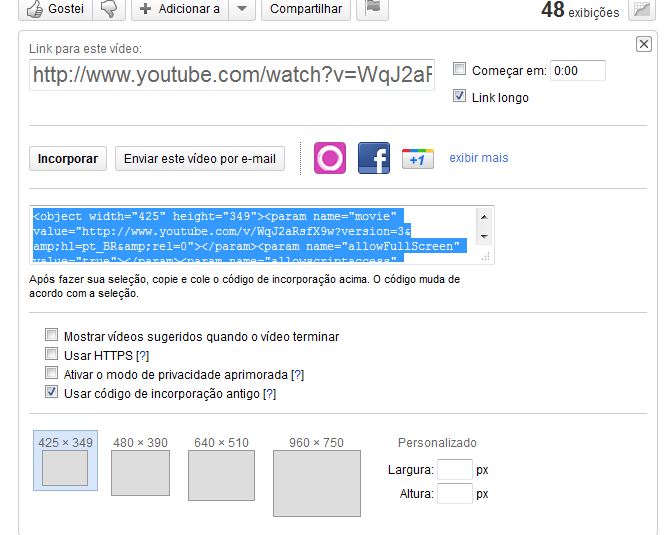Click embed code scrollbar up arrow
This screenshot has width=669, height=535.
(484, 217)
